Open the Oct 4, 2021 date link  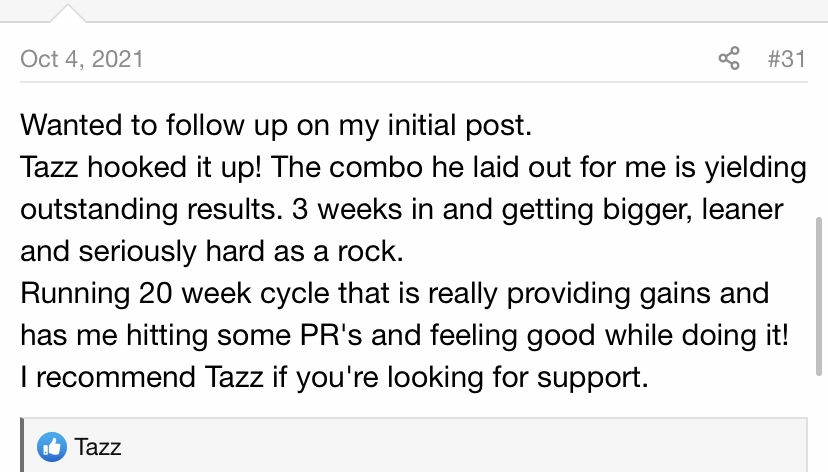pyautogui.click(x=82, y=59)
